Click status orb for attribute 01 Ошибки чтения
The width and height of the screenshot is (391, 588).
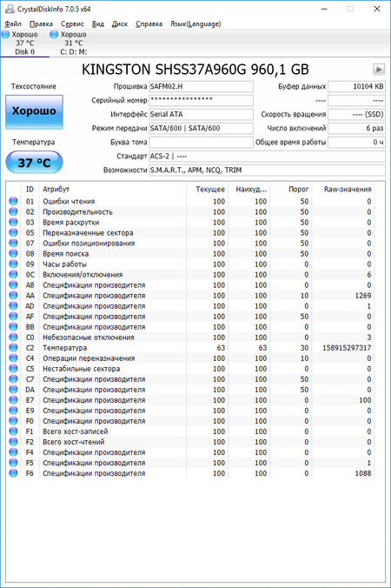[14, 202]
